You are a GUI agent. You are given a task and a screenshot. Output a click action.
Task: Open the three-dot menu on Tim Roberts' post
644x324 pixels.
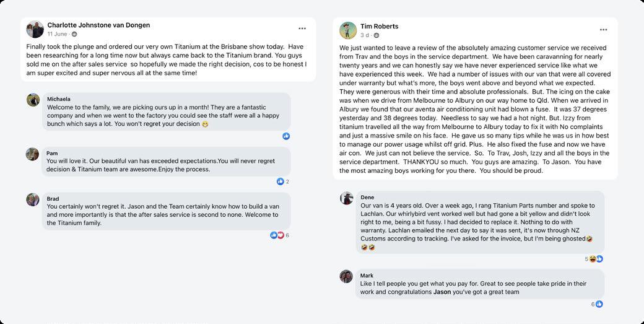click(604, 30)
